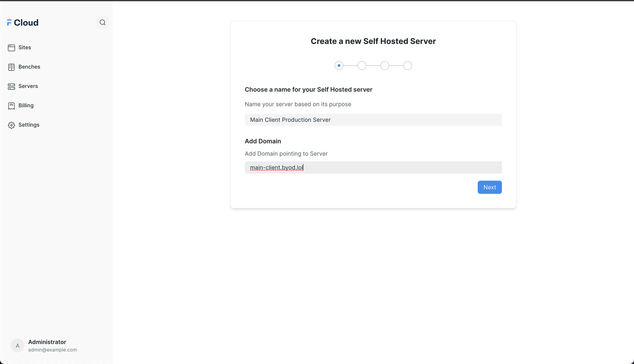Screen dimensions: 634x364
Task: Click the Billing receipt icon
Action: (11, 106)
